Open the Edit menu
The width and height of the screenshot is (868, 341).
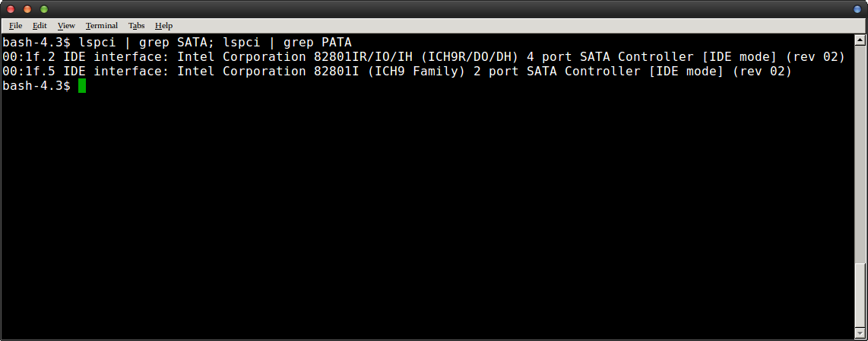pos(40,25)
